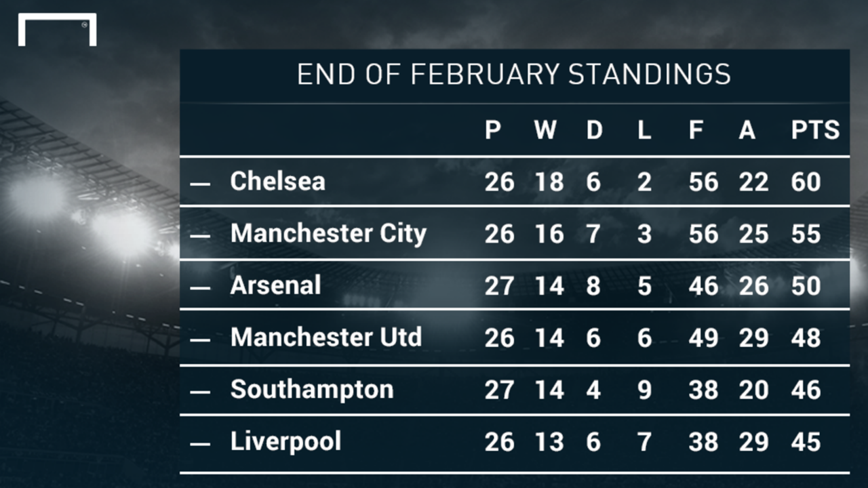Click Liverpool's 45 points value

pyautogui.click(x=806, y=443)
